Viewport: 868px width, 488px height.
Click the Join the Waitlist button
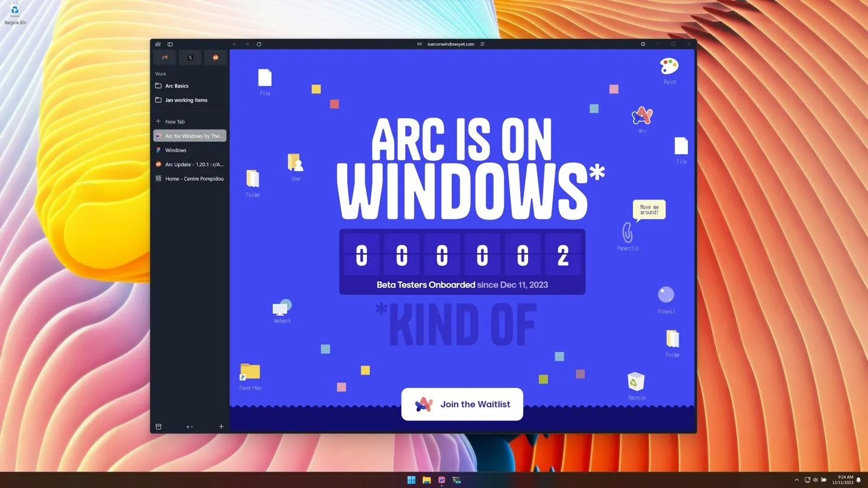[x=462, y=404]
